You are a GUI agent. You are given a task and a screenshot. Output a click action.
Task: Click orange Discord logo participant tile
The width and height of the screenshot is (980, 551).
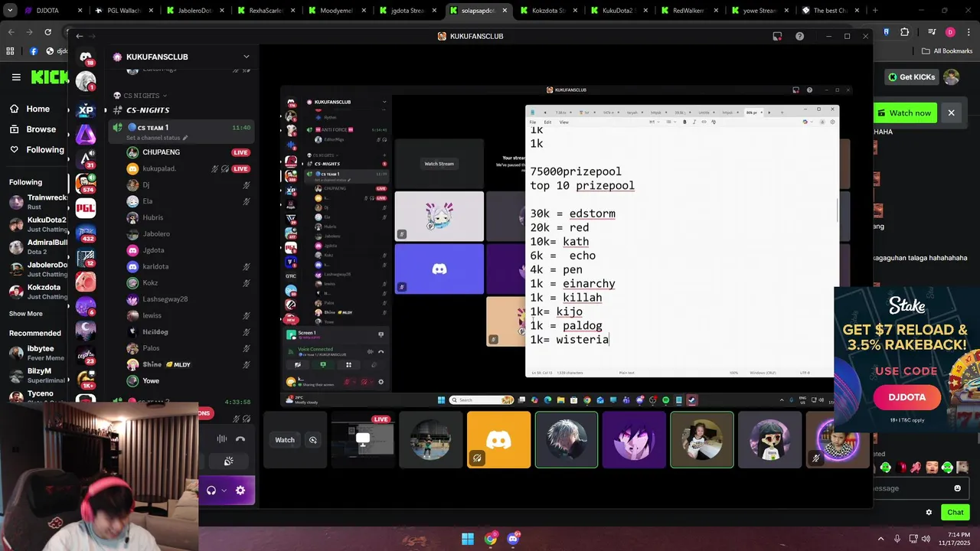pos(498,440)
